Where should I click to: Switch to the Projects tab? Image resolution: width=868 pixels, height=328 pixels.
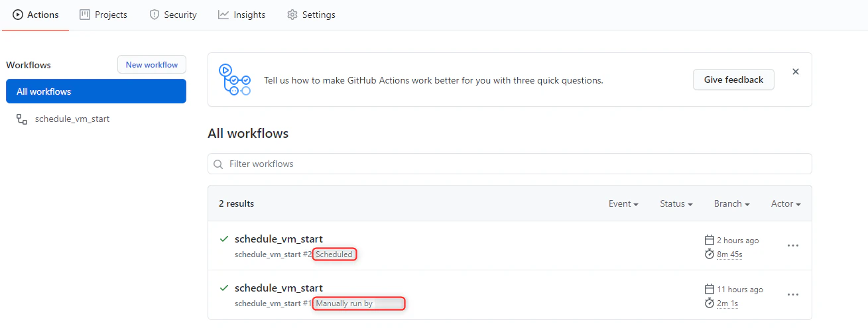[103, 15]
